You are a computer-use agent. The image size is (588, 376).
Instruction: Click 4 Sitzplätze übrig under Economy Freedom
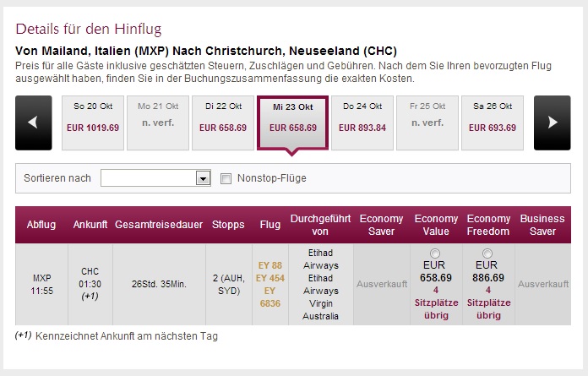[488, 302]
